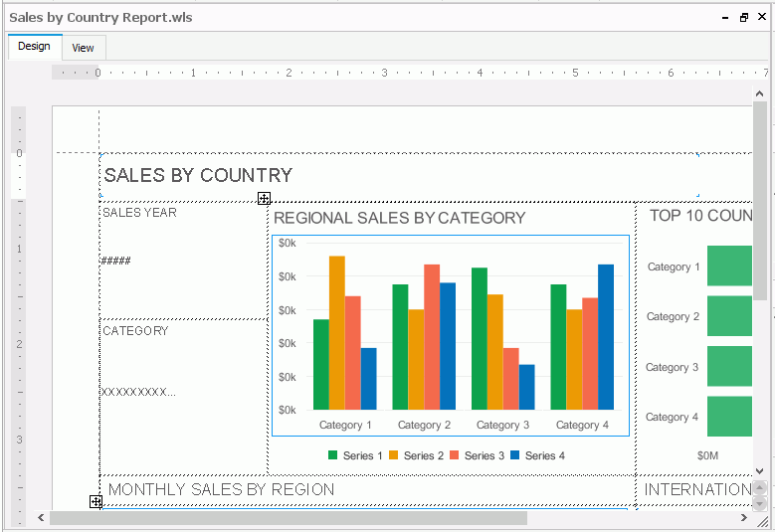Image resolution: width=775 pixels, height=532 pixels.
Task: Select the REGIONAL SALES BY CATEGORY heading
Action: (x=399, y=218)
